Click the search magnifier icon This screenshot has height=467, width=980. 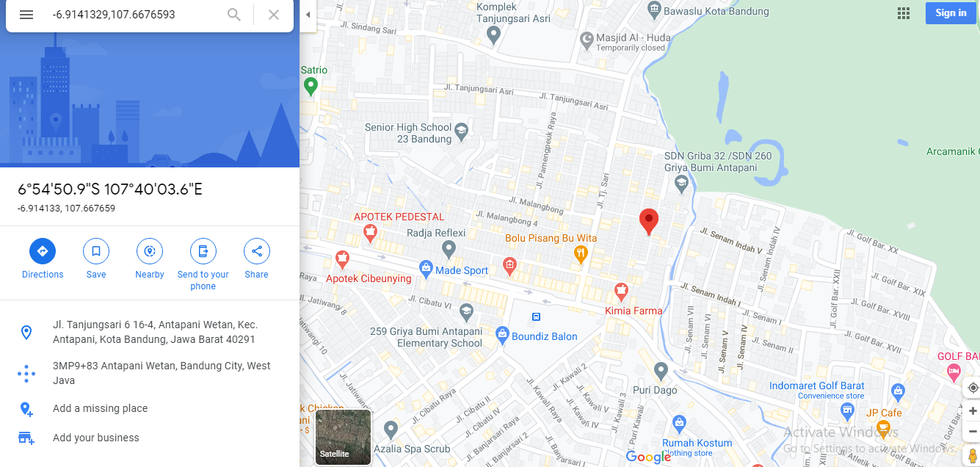coord(234,15)
